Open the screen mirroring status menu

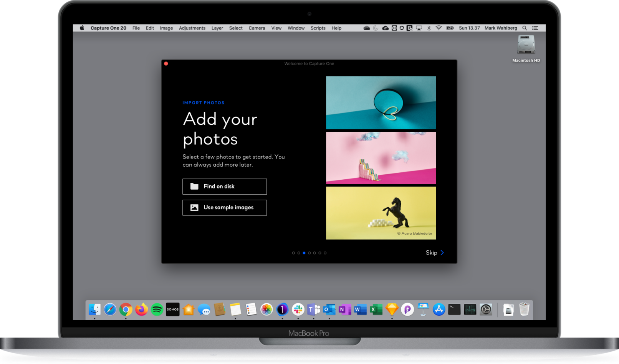pyautogui.click(x=419, y=28)
